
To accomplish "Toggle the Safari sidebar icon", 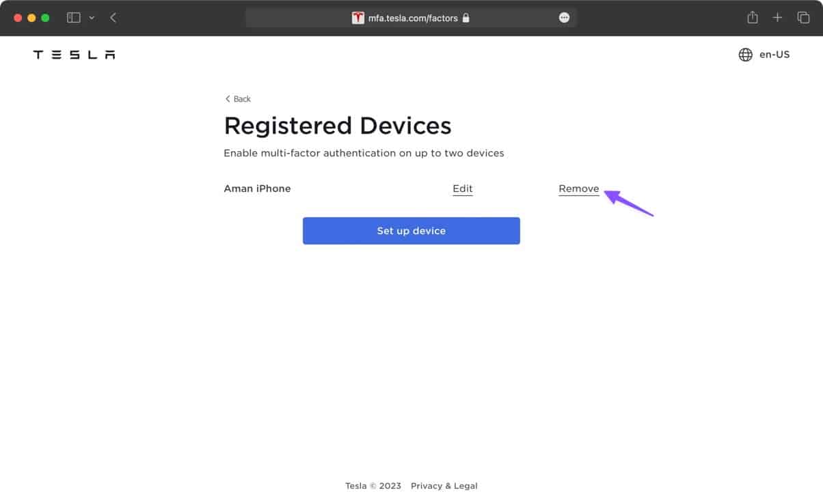I will 74,18.
